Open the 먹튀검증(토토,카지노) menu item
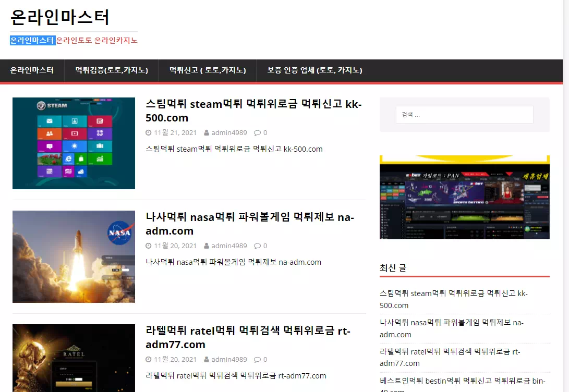The width and height of the screenshot is (569, 392). [112, 70]
